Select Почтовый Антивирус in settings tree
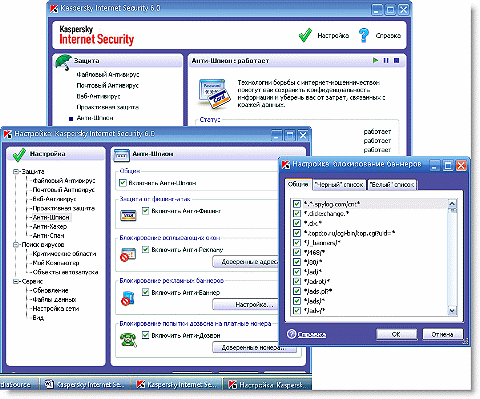 coord(63,190)
